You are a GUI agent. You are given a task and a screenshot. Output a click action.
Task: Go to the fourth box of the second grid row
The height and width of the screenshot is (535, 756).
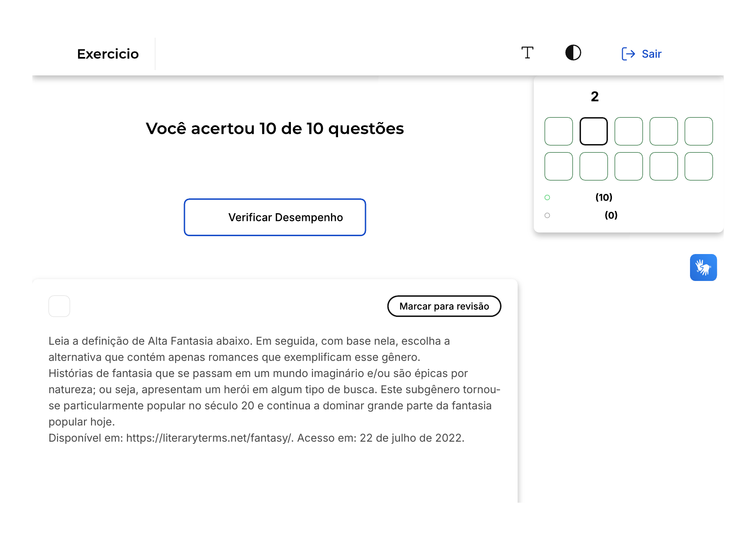[664, 166]
